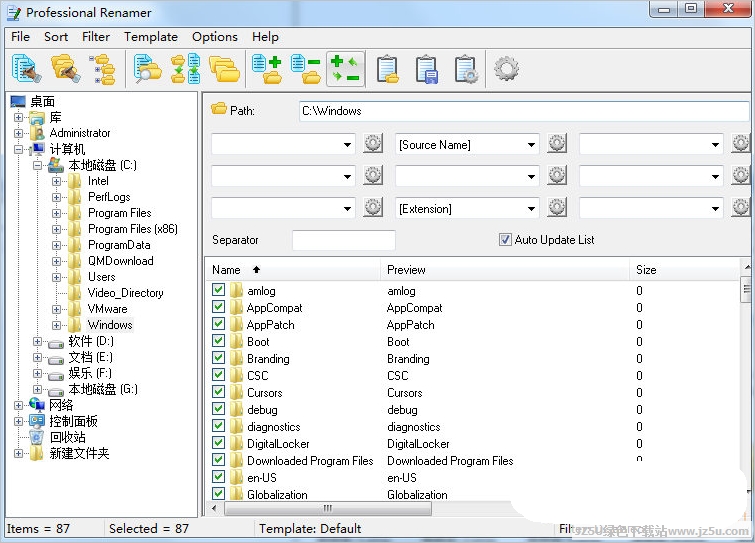Click the add items plus toolbar icon
This screenshot has height=543, width=755.
(x=267, y=69)
